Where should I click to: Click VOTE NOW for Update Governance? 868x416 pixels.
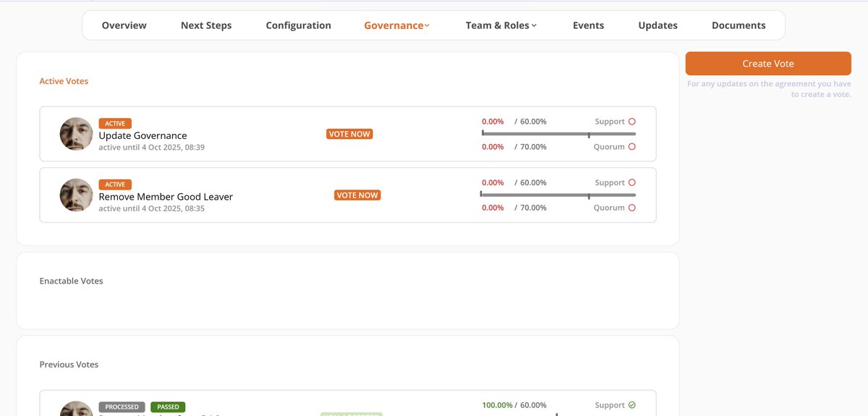349,134
